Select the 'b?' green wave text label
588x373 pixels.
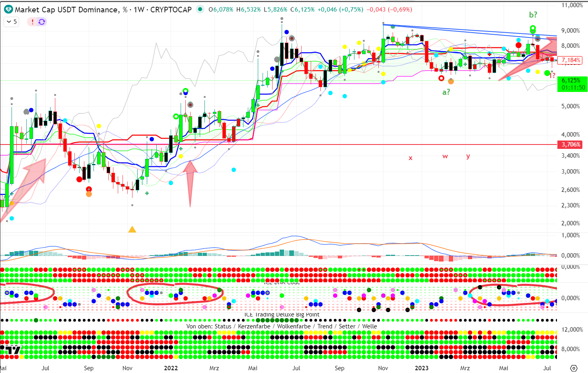tap(533, 15)
